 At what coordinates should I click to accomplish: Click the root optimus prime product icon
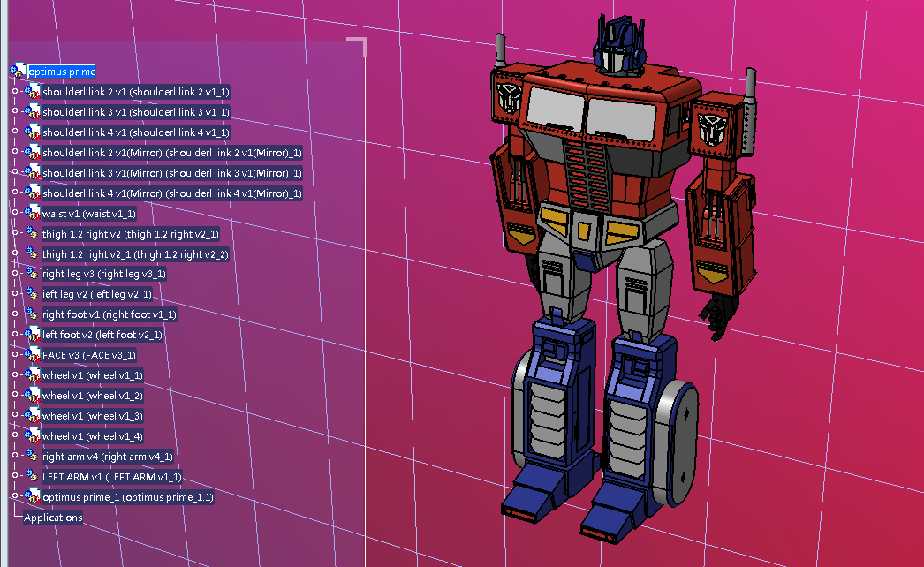coord(19,72)
